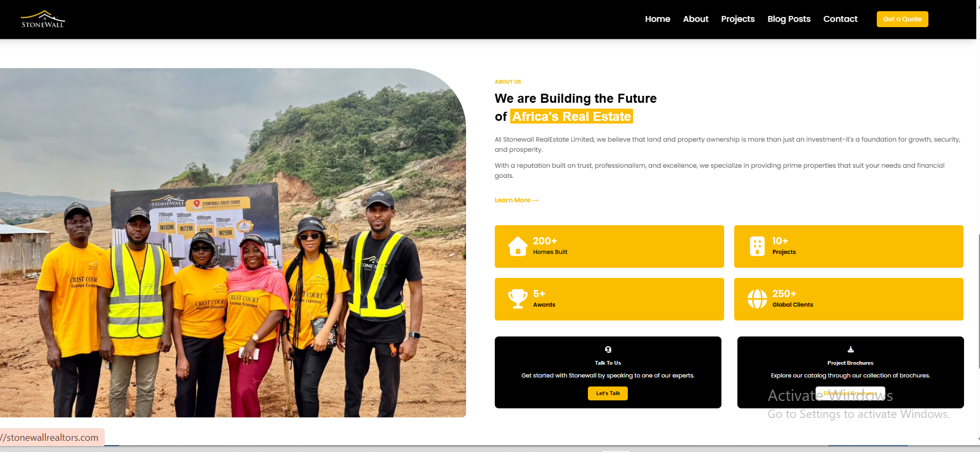
Task: Click the team photo at Crest Court site
Action: coord(233,243)
